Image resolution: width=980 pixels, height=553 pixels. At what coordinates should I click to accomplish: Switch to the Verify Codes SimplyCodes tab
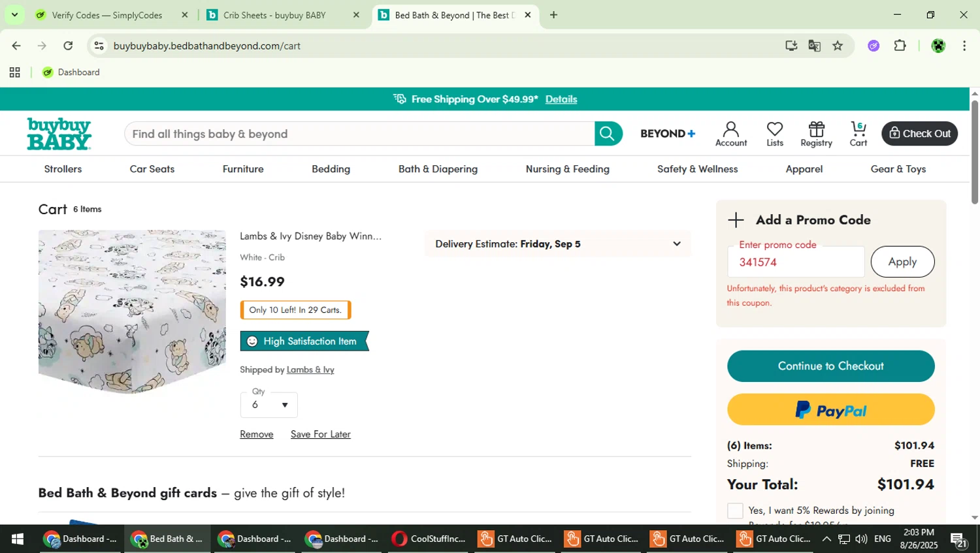[108, 15]
